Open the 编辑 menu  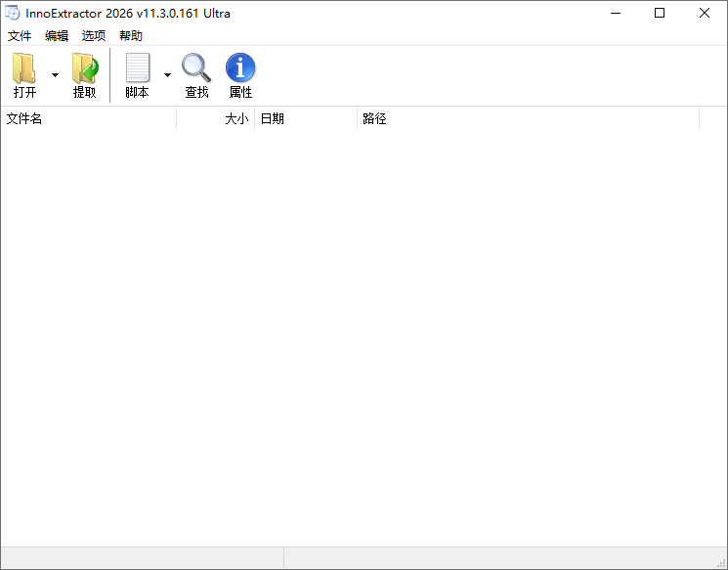tap(57, 36)
